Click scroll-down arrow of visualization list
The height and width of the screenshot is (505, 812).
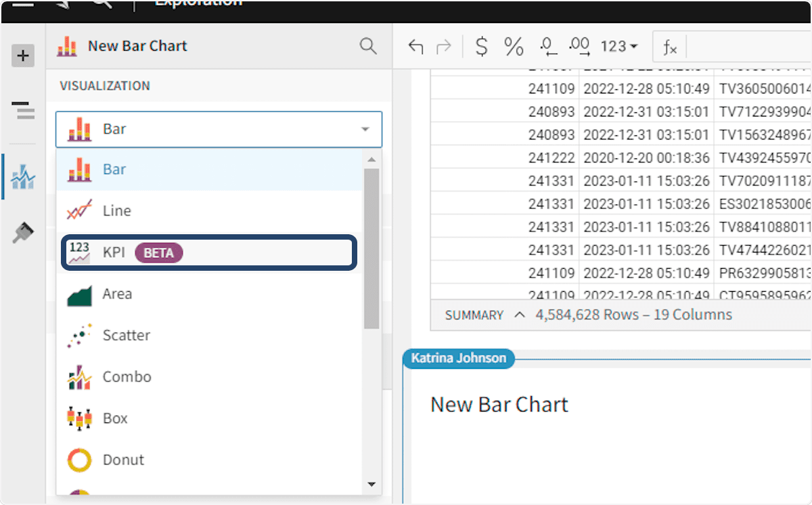click(x=371, y=484)
